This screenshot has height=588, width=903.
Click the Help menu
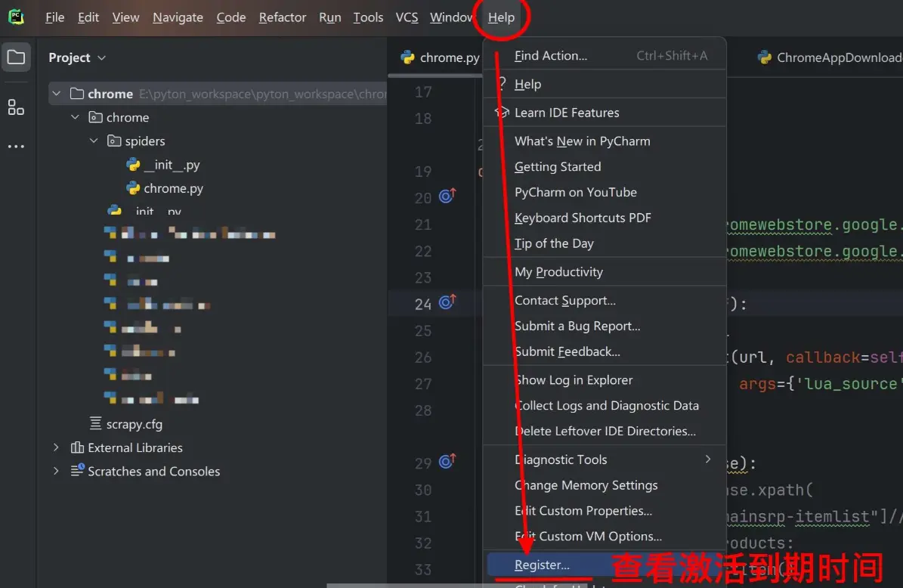(x=501, y=17)
